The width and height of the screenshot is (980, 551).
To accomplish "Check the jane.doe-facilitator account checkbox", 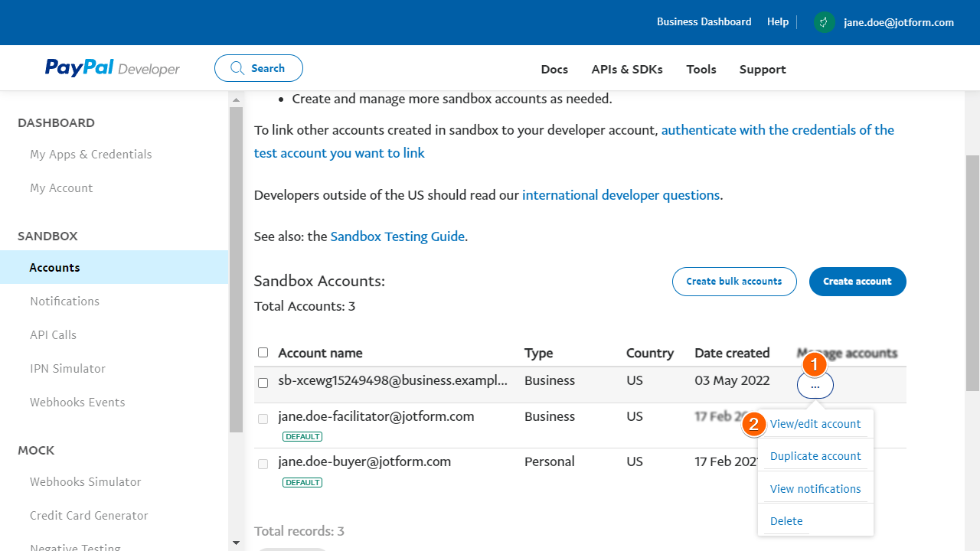I will click(x=263, y=419).
